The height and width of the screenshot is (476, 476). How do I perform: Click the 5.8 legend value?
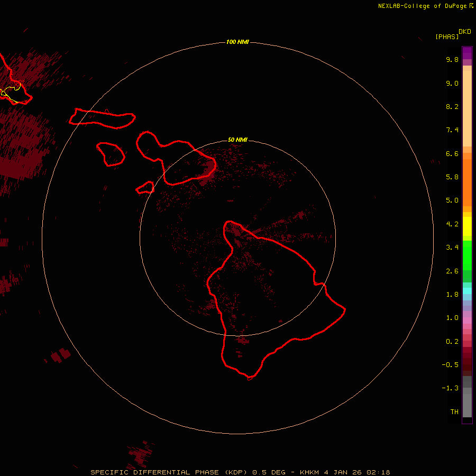(x=452, y=177)
